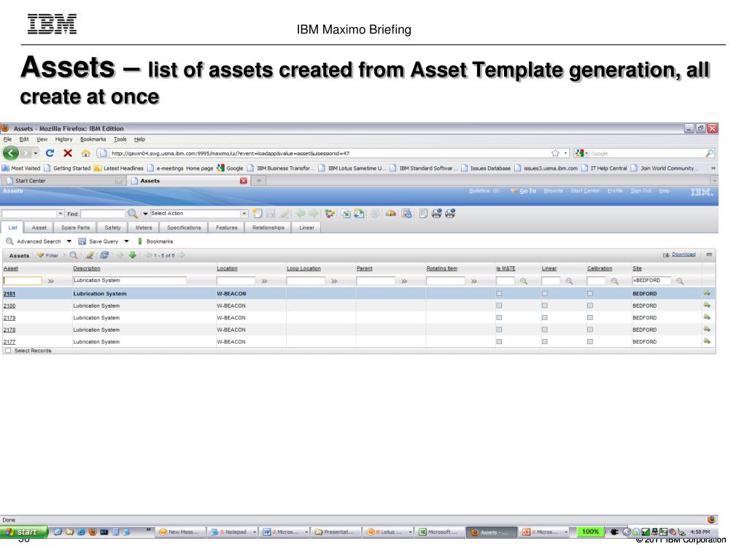747x560 pixels.
Task: Go to browser Home icon
Action: [x=86, y=153]
